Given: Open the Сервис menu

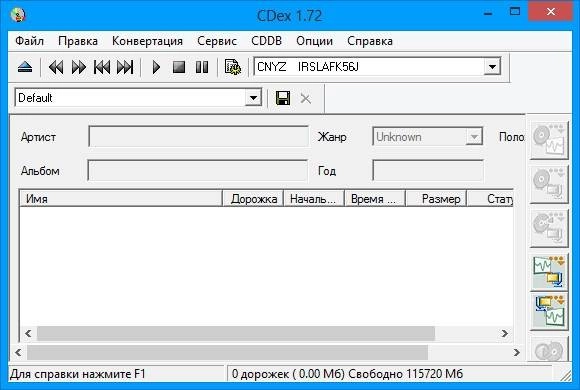Looking at the screenshot, I should (217, 41).
